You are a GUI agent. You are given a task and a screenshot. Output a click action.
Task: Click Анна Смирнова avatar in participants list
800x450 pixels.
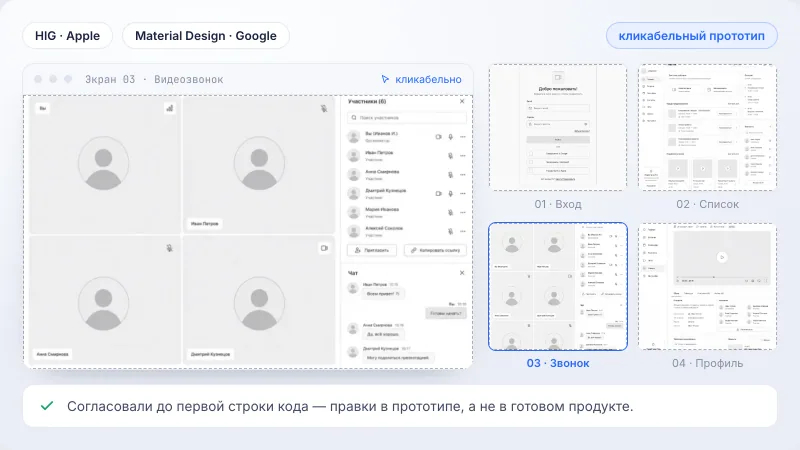pyautogui.click(x=353, y=174)
